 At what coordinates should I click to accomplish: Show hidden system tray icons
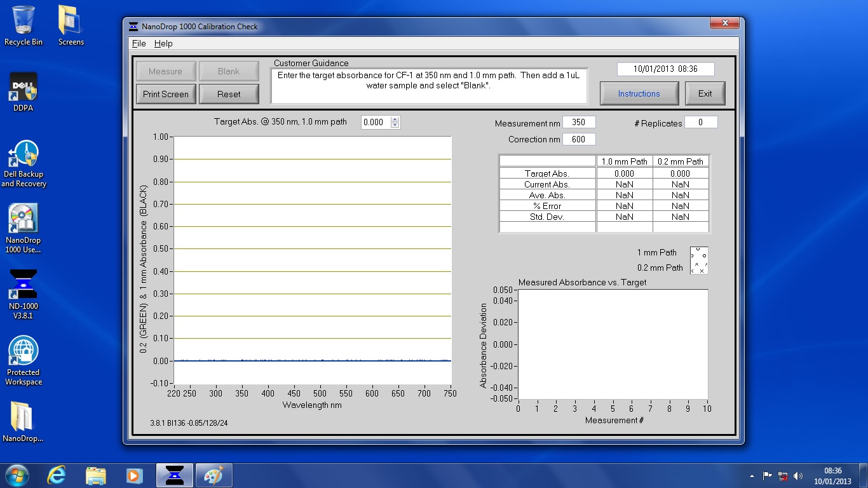click(x=752, y=475)
